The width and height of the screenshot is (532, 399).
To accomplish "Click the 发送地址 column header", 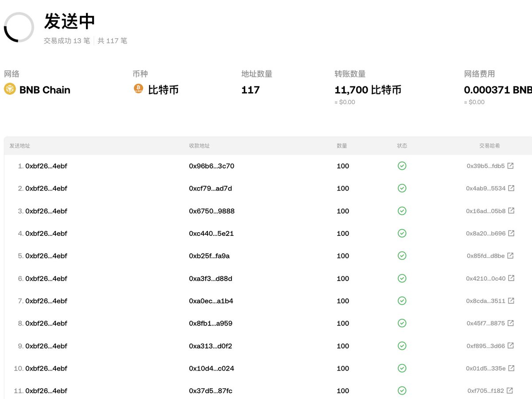I will pyautogui.click(x=20, y=145).
